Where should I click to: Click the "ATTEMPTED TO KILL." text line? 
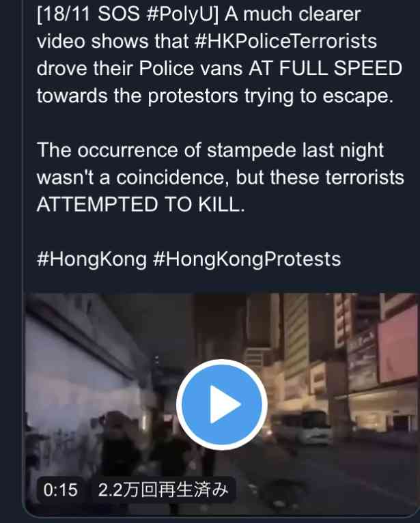(141, 204)
